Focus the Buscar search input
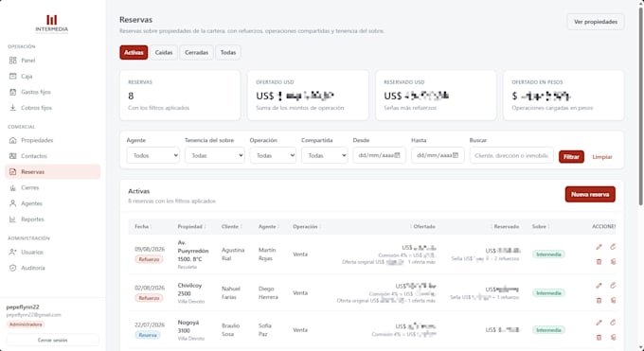 point(511,155)
